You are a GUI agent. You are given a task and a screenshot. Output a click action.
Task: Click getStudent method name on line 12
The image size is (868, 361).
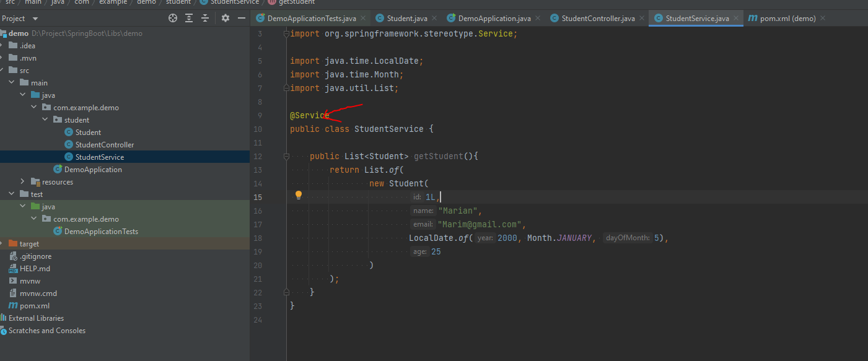click(439, 157)
